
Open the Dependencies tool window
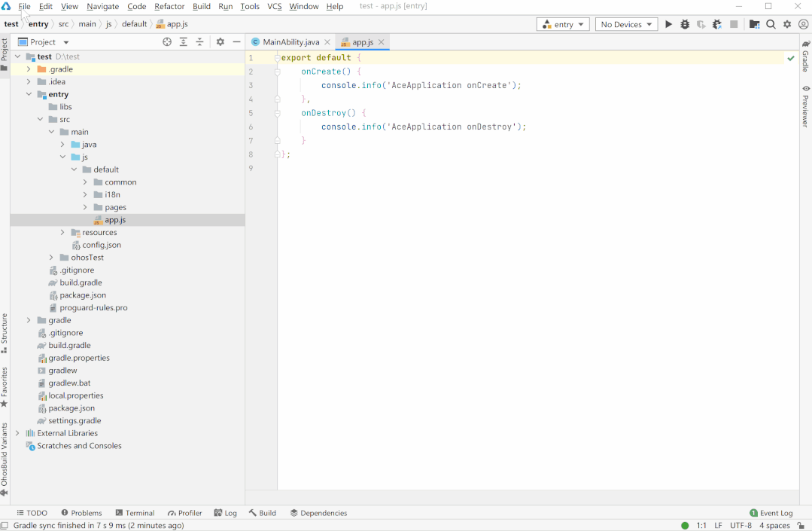coord(318,513)
